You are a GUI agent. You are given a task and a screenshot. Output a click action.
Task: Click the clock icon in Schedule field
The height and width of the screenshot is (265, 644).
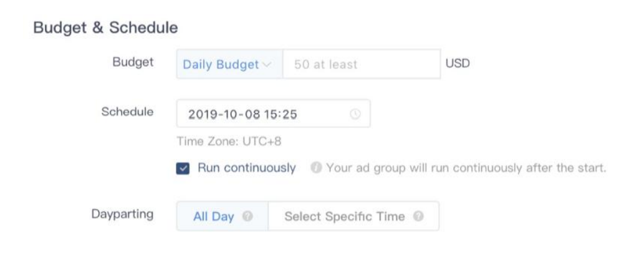[355, 114]
